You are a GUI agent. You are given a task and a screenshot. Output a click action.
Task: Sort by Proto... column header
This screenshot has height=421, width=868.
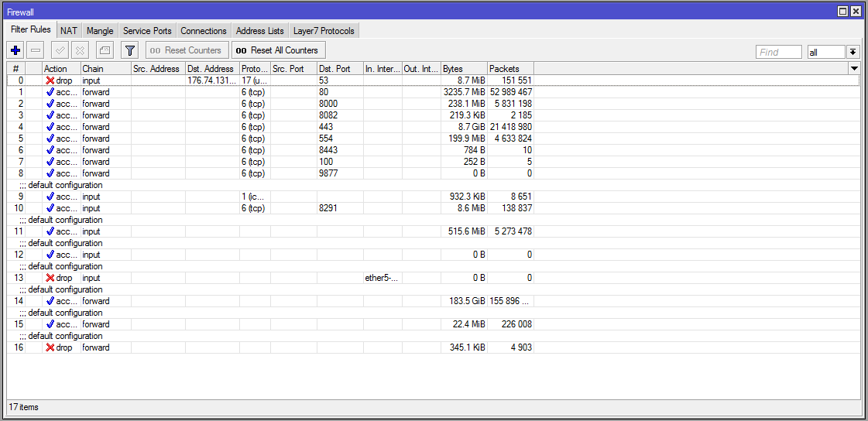tap(256, 69)
